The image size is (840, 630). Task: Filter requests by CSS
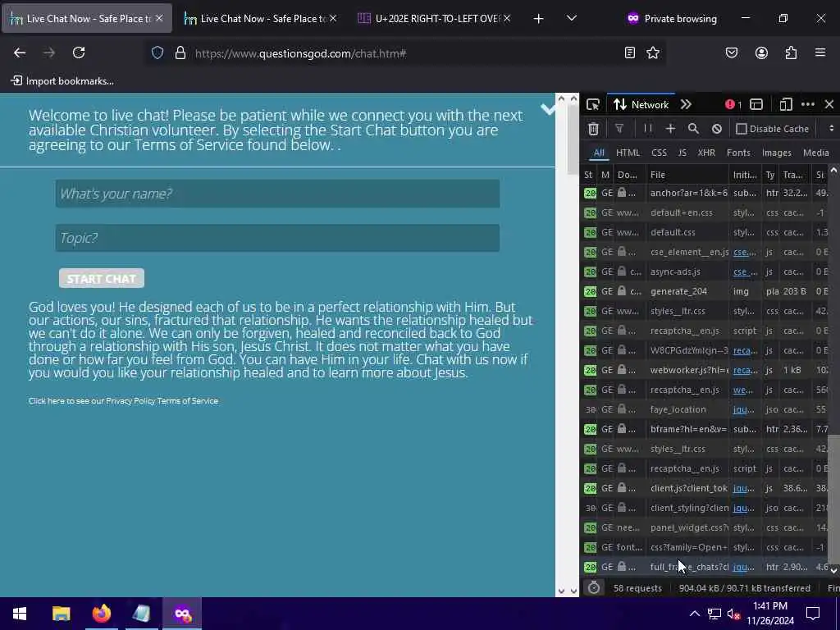point(659,153)
